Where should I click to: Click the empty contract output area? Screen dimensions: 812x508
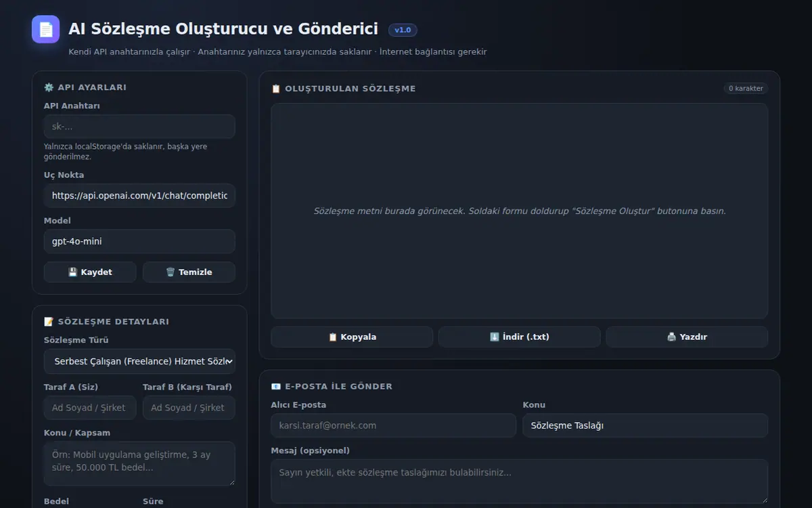[519, 211]
